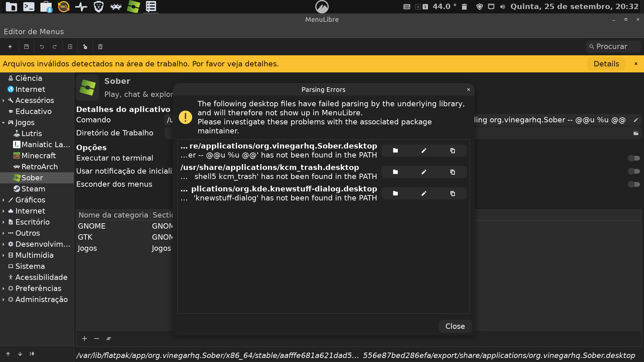The image size is (644, 362).
Task: Click edit pencil icon for kcm_trash.desktop
Action: [x=424, y=172]
